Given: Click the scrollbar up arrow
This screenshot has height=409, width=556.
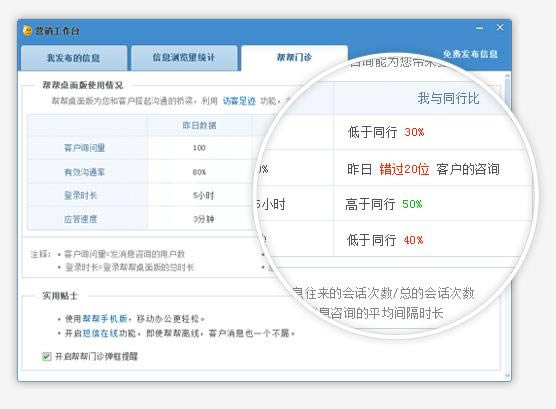Looking at the screenshot, I should [507, 76].
